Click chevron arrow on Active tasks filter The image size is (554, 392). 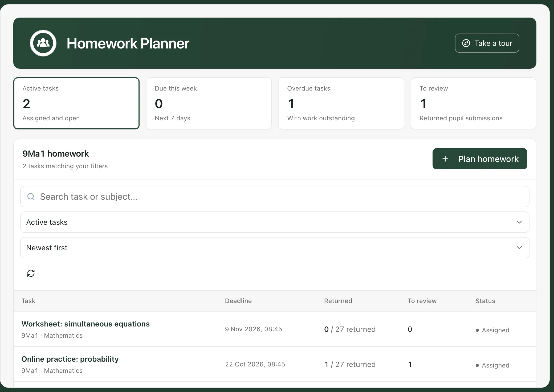[x=519, y=222]
